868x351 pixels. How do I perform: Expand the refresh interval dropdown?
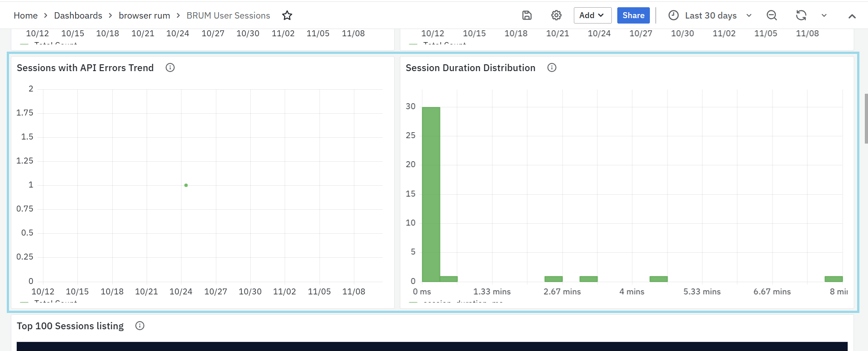pos(824,15)
